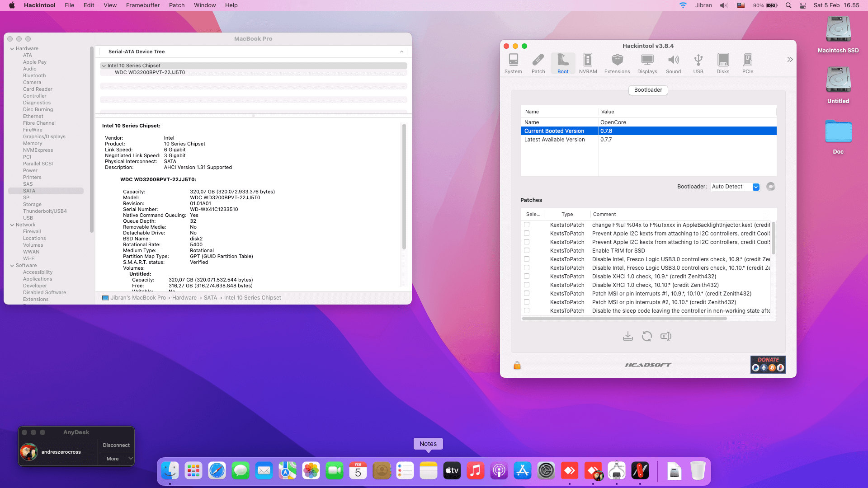
Task: Select the Bootloader tab button
Action: (x=648, y=90)
